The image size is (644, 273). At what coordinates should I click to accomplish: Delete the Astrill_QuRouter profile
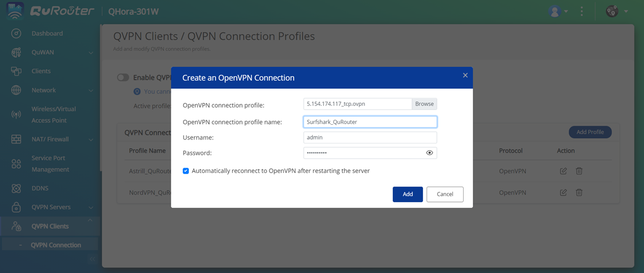coord(579,171)
